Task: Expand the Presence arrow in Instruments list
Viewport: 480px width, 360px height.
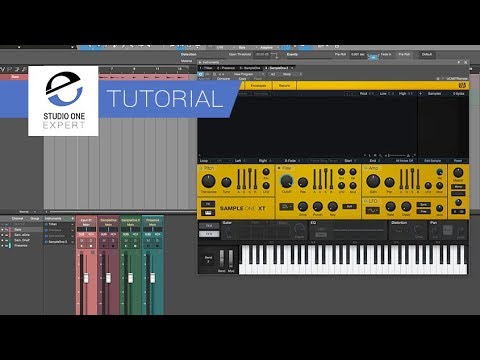Action: [x=72, y=230]
